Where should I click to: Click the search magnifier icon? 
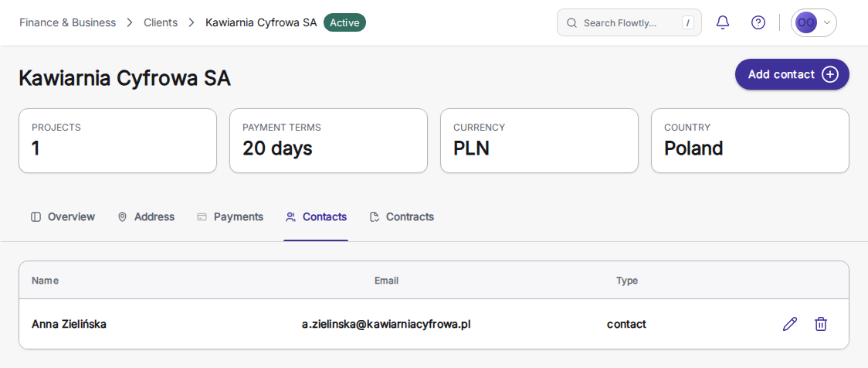coord(571,22)
